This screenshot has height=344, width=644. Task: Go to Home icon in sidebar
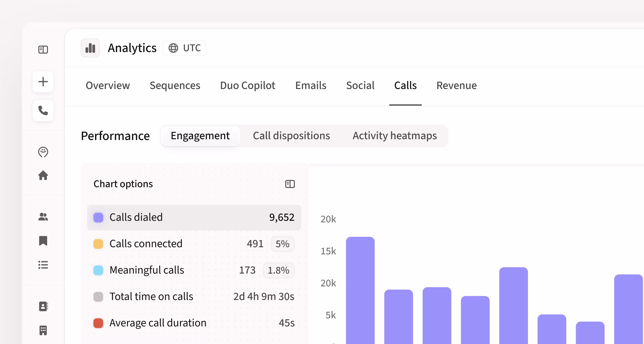point(43,175)
